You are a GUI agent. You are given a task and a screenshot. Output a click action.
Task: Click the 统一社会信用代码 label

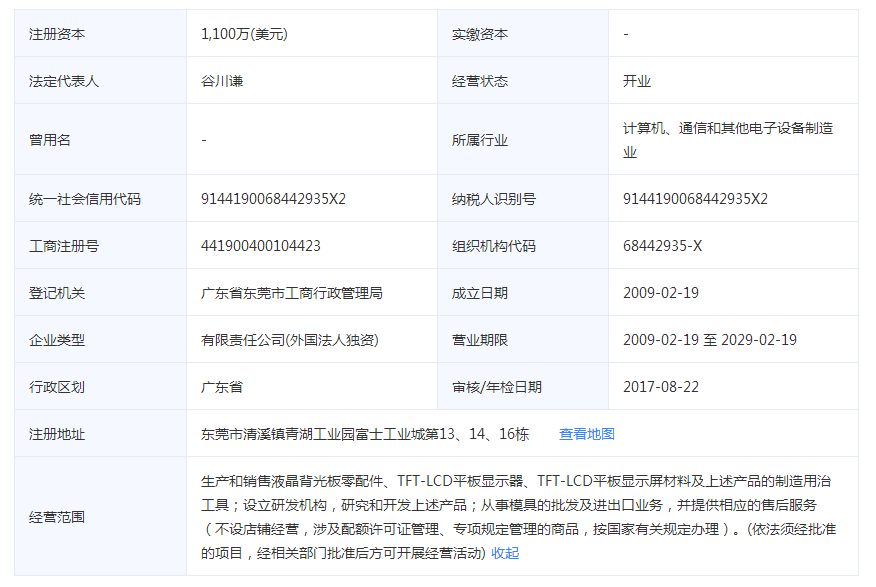click(84, 199)
